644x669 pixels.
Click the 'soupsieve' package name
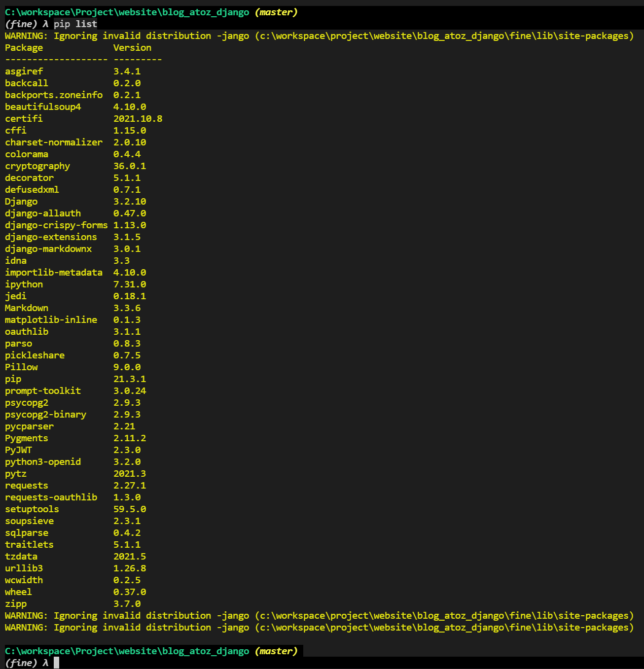click(29, 521)
